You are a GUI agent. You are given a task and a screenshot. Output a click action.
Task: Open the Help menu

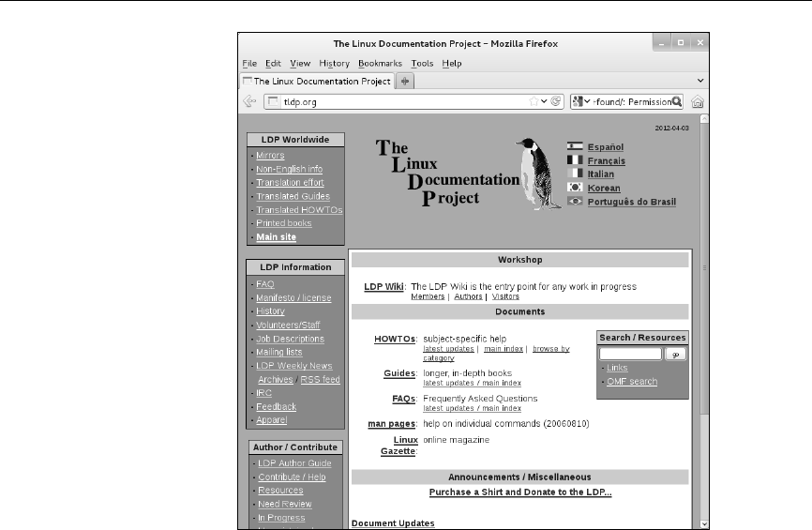(x=452, y=63)
